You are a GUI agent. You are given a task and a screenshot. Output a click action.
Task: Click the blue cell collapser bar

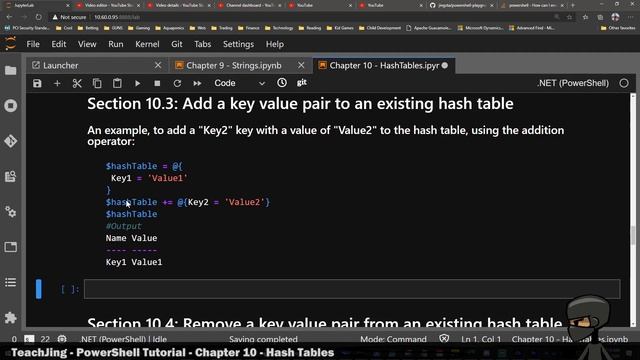coord(39,289)
